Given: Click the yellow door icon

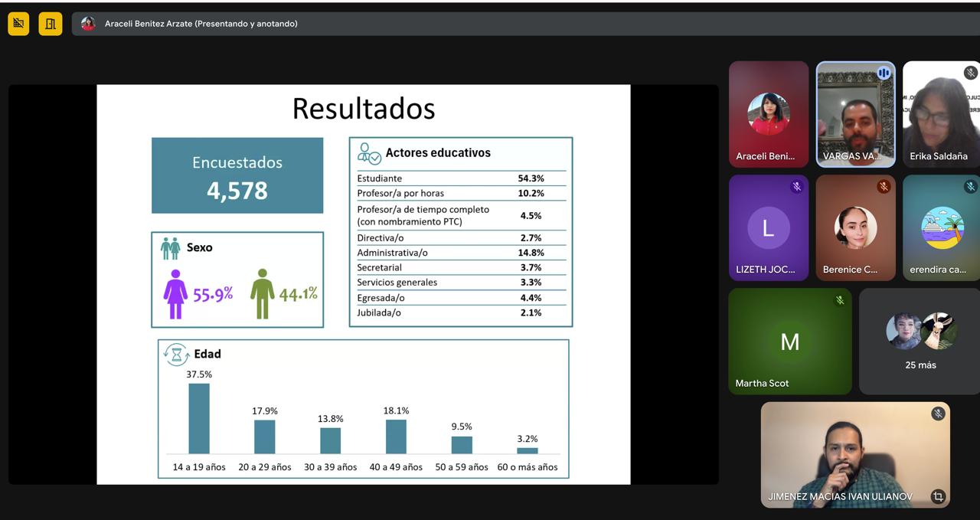Looking at the screenshot, I should click(51, 24).
